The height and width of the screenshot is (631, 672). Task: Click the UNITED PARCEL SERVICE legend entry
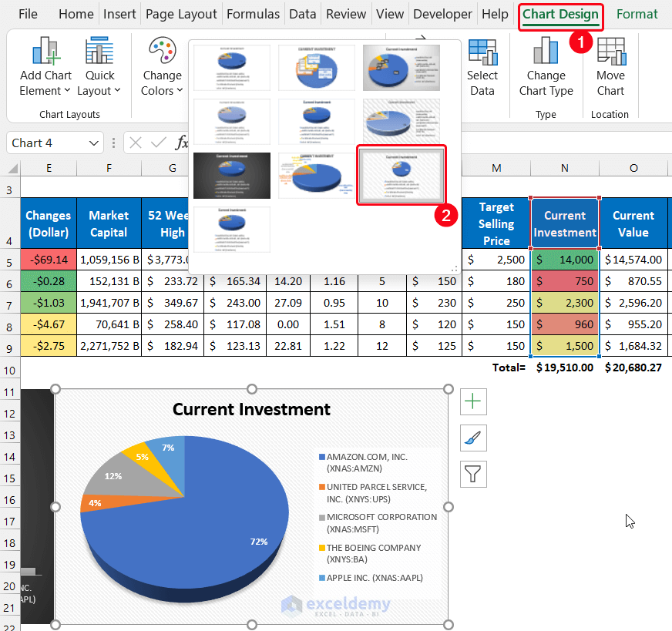373,493
